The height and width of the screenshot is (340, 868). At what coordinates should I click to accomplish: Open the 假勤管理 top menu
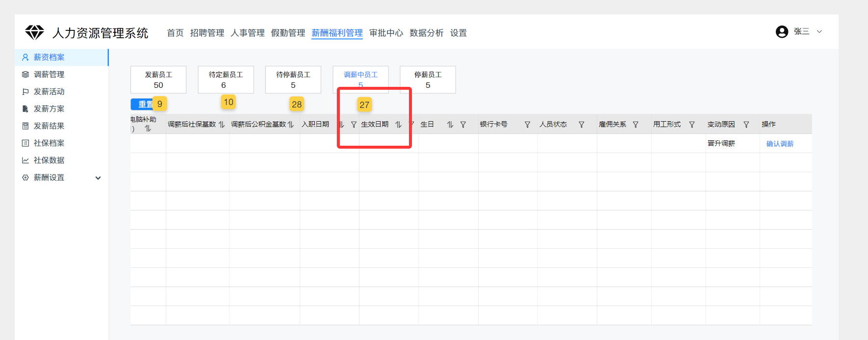pyautogui.click(x=288, y=33)
